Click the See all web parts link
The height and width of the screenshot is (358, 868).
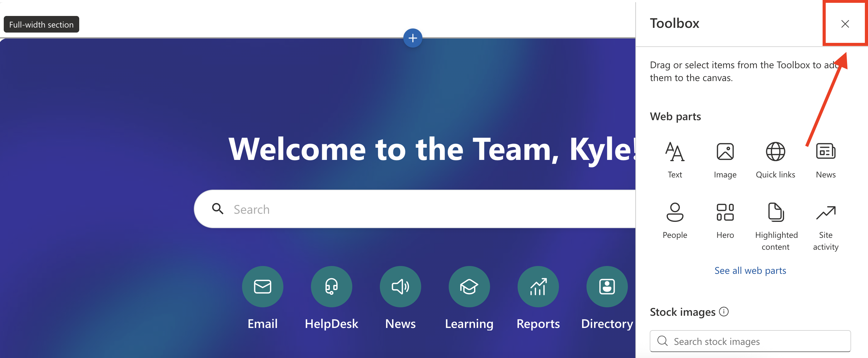coord(750,270)
